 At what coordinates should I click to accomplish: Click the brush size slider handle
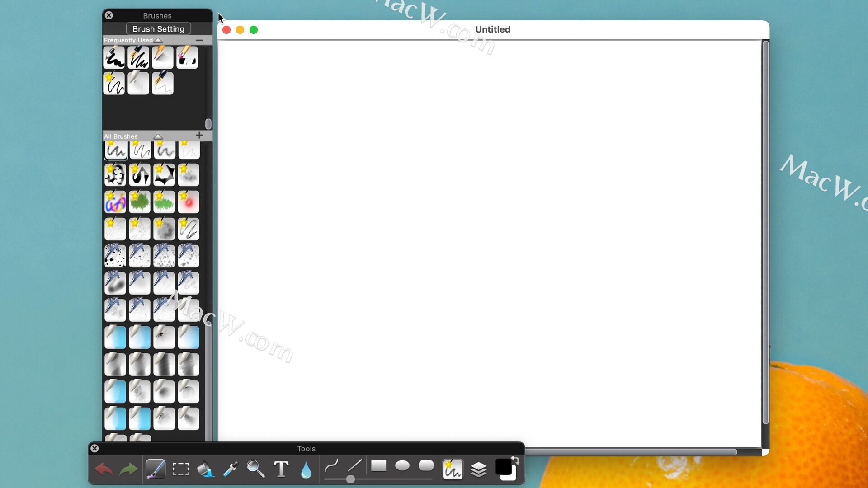pyautogui.click(x=350, y=479)
